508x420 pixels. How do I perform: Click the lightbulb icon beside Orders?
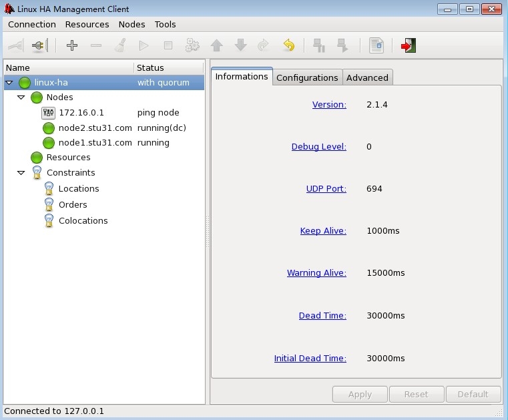click(x=49, y=204)
